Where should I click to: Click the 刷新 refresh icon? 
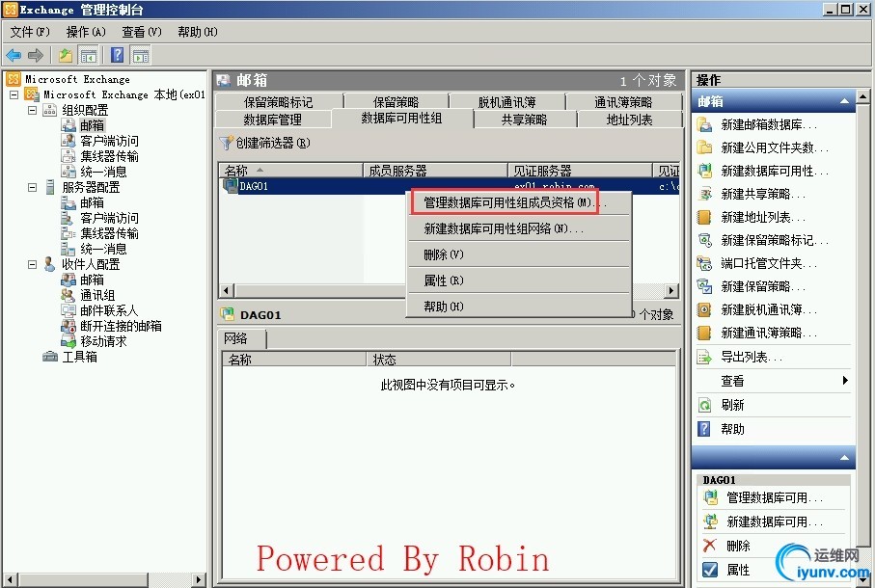coord(704,405)
